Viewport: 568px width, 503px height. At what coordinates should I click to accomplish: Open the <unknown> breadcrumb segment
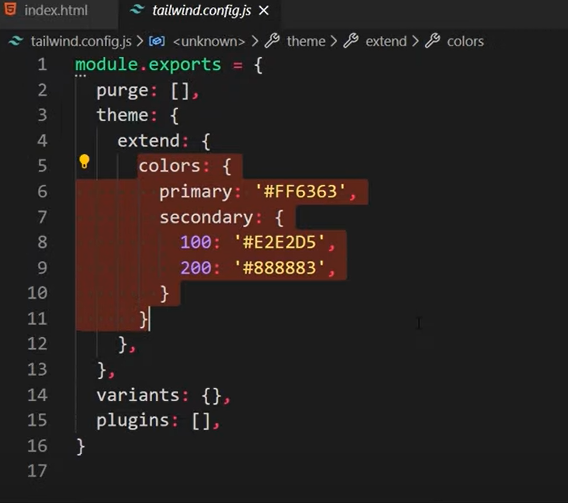209,41
